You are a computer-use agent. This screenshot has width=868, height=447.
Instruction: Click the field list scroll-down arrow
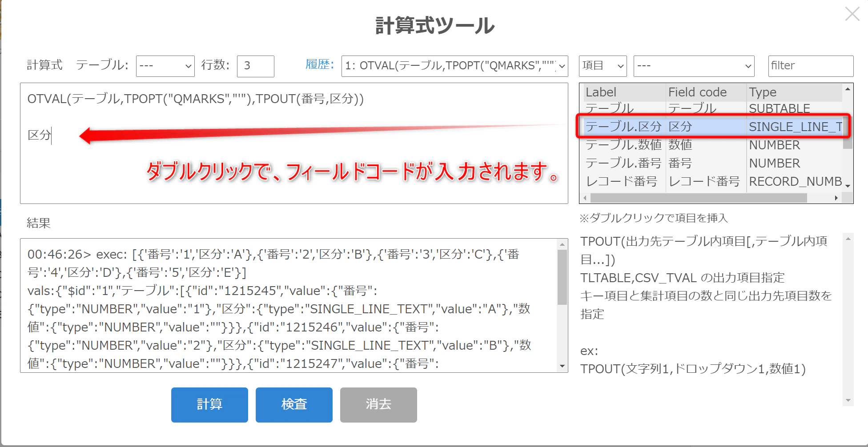coord(848,186)
